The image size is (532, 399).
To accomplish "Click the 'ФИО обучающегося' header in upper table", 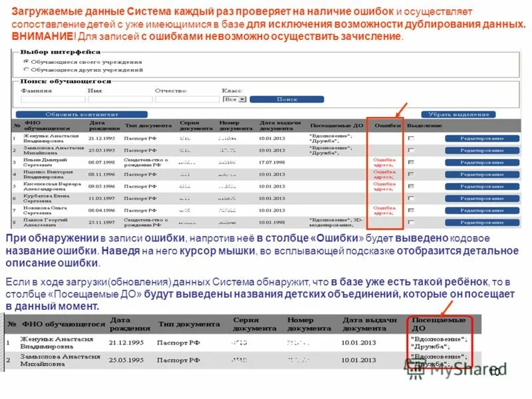I will 47,126.
